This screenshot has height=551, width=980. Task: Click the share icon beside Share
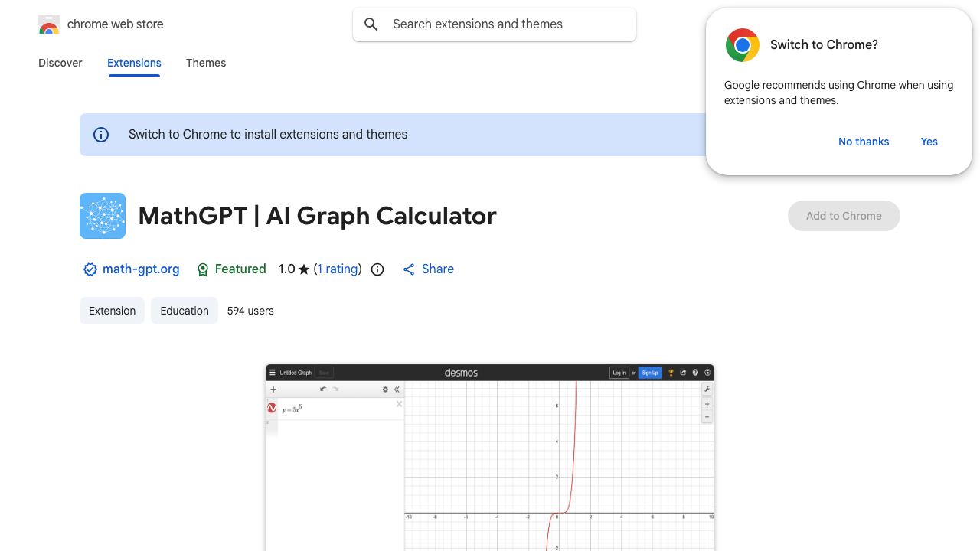point(409,269)
